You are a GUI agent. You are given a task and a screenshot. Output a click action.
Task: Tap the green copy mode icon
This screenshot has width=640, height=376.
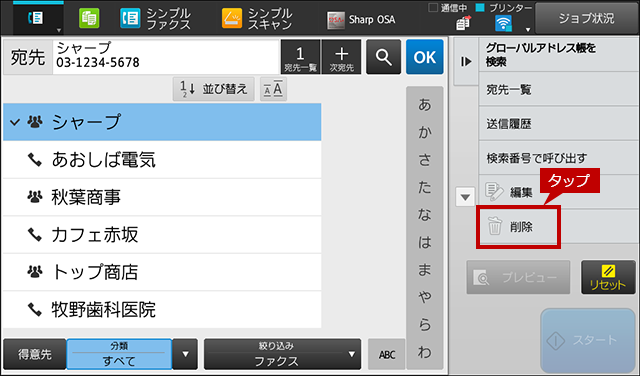[89, 19]
